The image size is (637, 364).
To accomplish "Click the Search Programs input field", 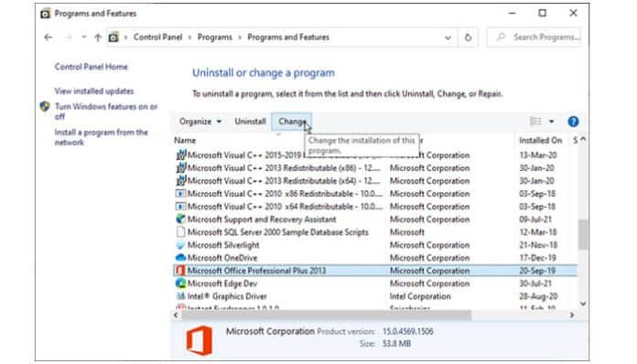I will click(x=534, y=37).
